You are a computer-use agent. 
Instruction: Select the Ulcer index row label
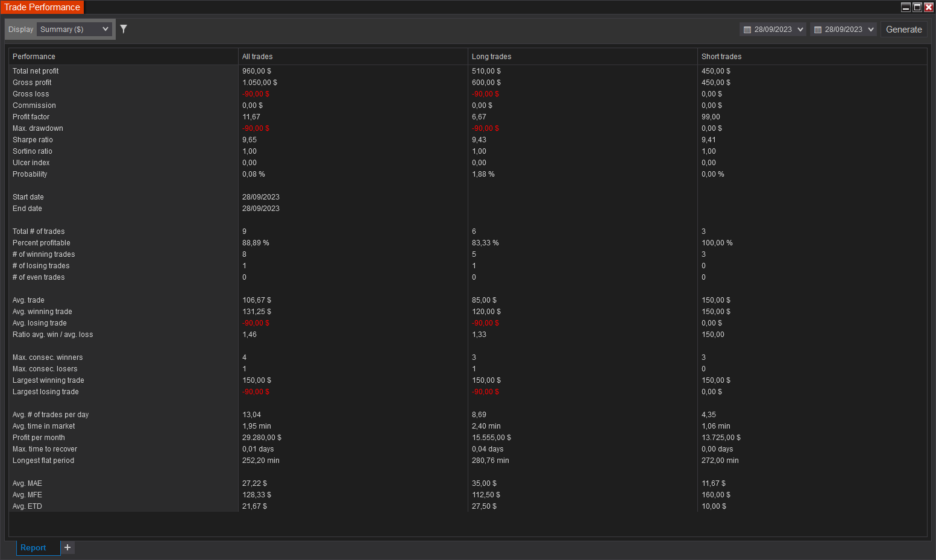coord(31,163)
